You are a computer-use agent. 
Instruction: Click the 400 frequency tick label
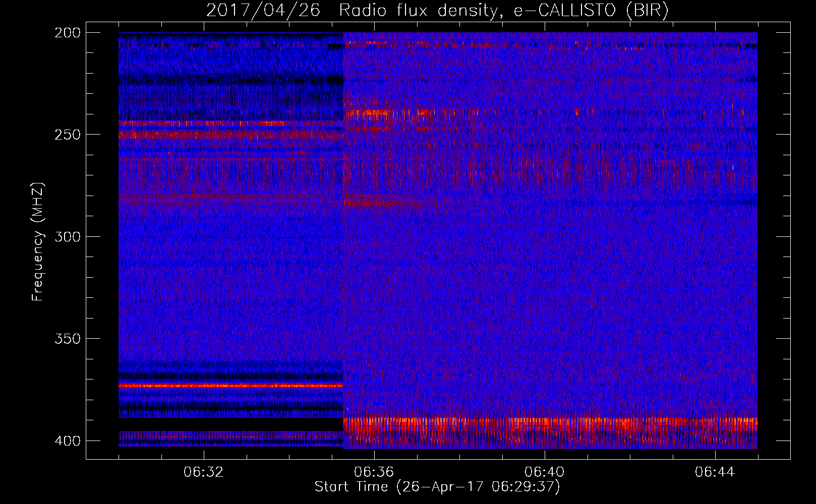[67, 441]
